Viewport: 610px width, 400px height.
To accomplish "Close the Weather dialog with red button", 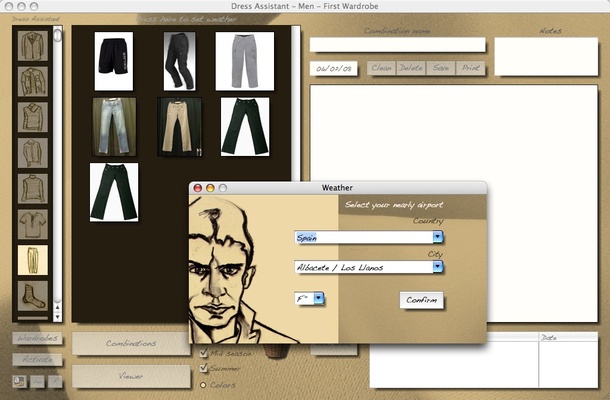I will pos(198,188).
